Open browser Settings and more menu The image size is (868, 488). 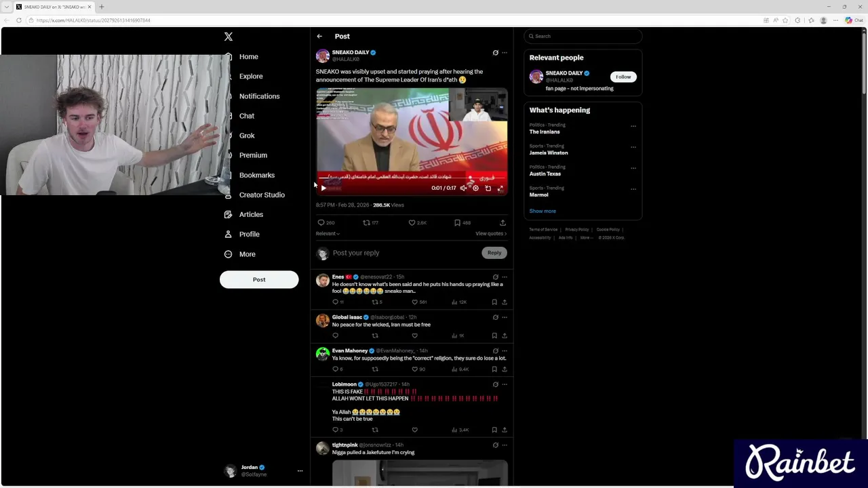(x=836, y=20)
